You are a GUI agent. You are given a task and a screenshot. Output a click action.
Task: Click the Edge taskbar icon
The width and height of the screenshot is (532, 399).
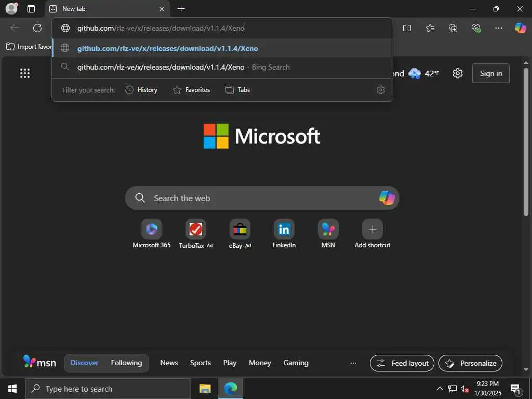coord(230,389)
